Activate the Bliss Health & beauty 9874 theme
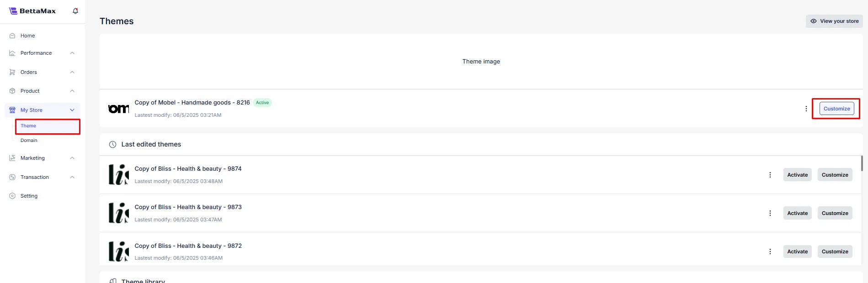 click(x=797, y=175)
